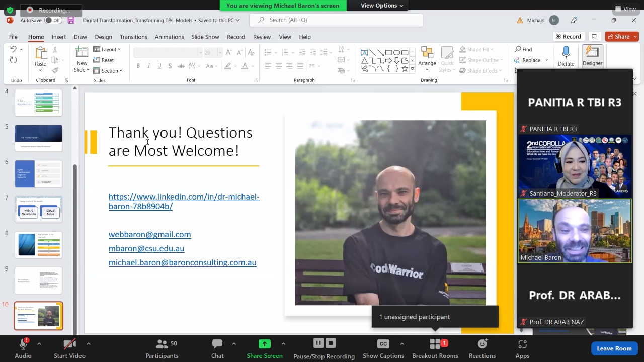The height and width of the screenshot is (362, 644).
Task: Stop the Zoom recording
Action: 331,343
